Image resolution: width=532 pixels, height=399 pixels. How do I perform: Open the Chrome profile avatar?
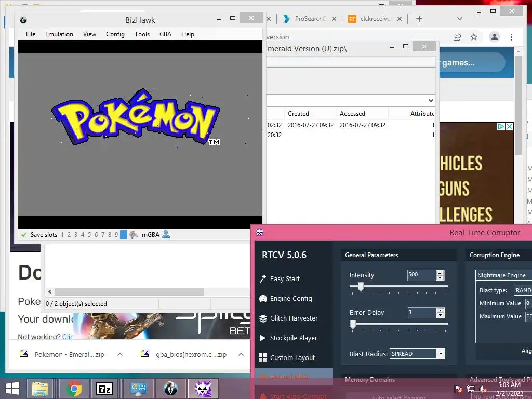pos(495,37)
